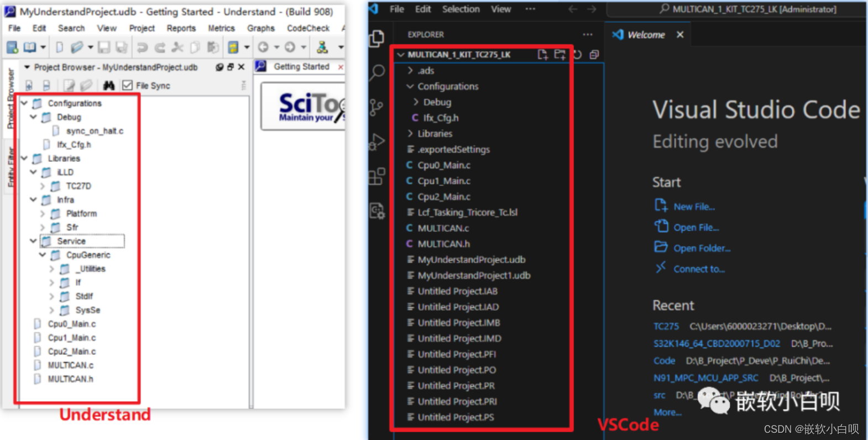Click binoculars find icon in Project Browser
868x440 pixels.
coord(109,85)
